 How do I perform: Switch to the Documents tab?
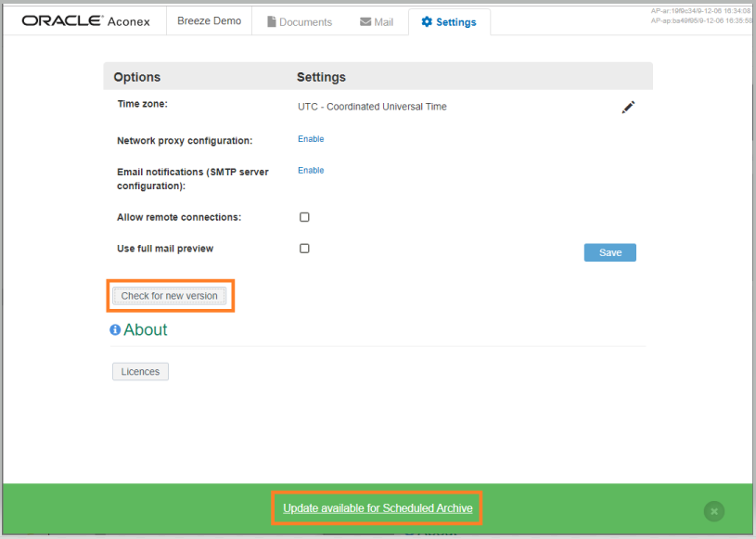pyautogui.click(x=300, y=21)
